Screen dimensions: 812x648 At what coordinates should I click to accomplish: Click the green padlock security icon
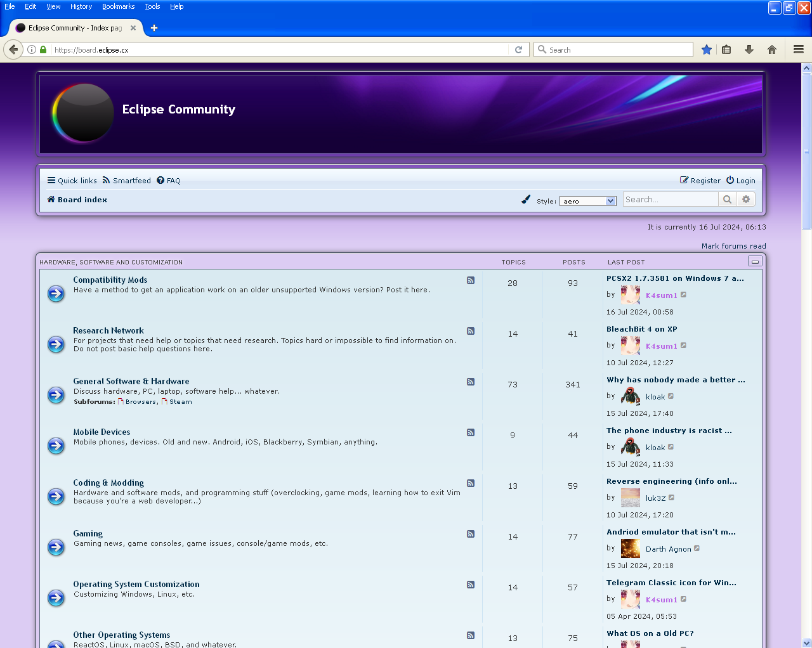click(x=43, y=49)
